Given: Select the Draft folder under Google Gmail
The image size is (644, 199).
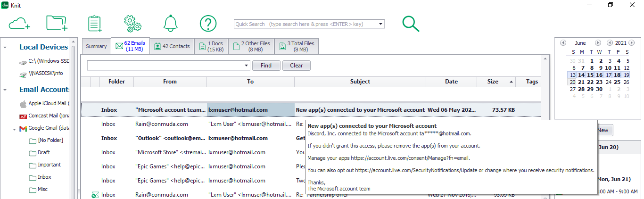Looking at the screenshot, I should pyautogui.click(x=44, y=153).
